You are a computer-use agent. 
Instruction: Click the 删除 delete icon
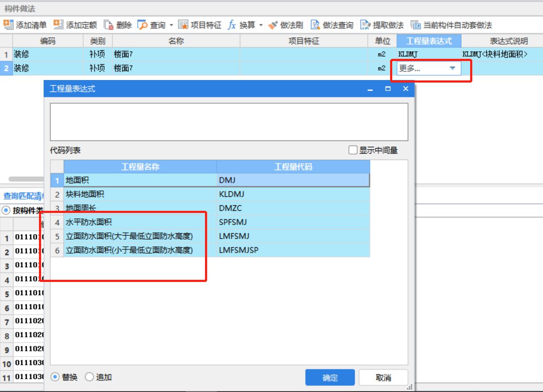pyautogui.click(x=108, y=25)
